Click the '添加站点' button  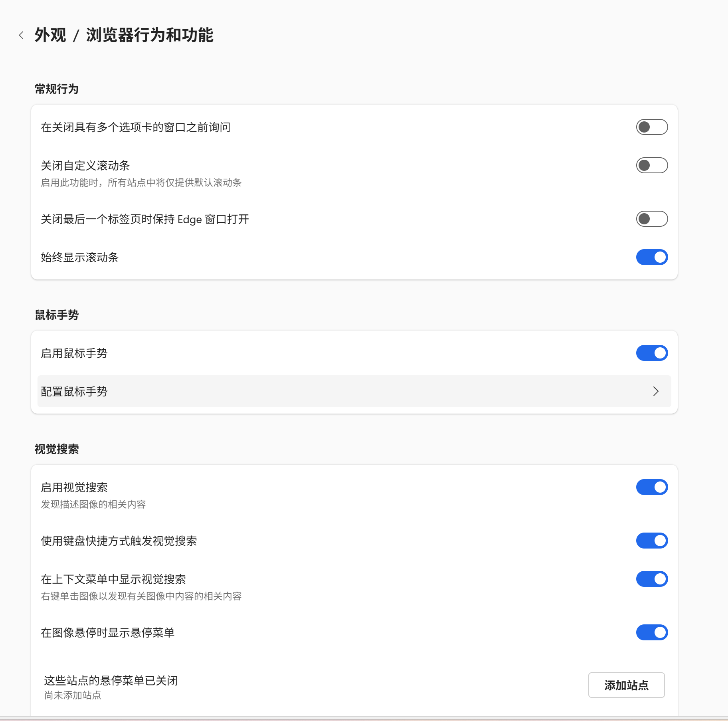pyautogui.click(x=626, y=685)
